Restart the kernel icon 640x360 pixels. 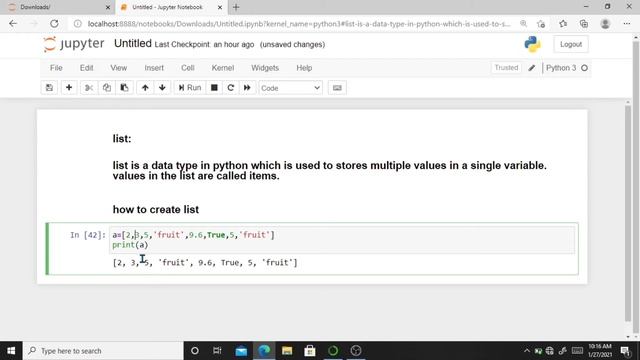tap(231, 88)
